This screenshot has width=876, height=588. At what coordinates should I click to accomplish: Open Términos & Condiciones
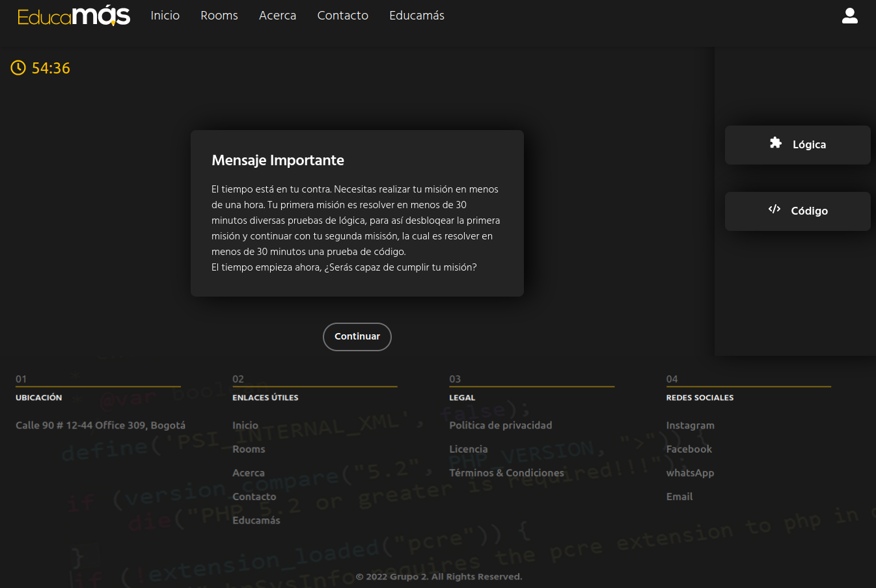tap(507, 473)
